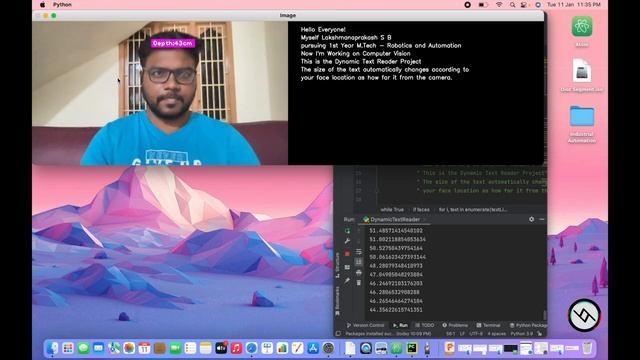The width and height of the screenshot is (640, 360).
Task: Click the battery icon in menu bar
Action: [483, 4]
